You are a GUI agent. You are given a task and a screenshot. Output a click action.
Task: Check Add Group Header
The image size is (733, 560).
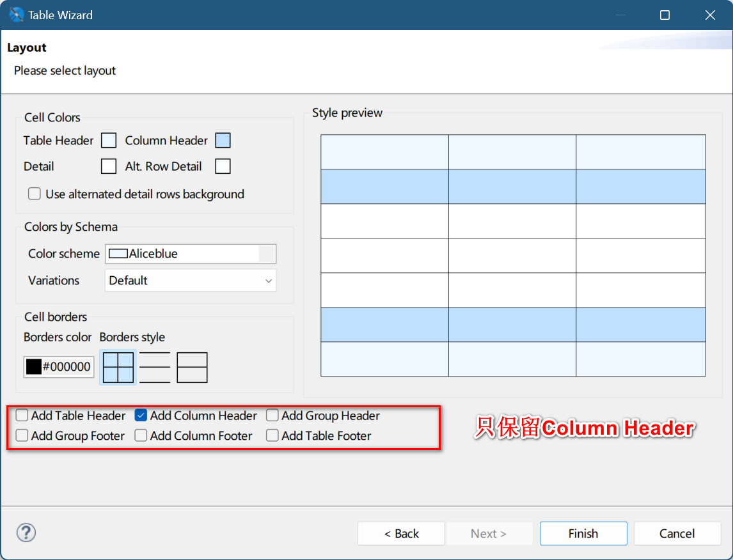[x=272, y=416]
